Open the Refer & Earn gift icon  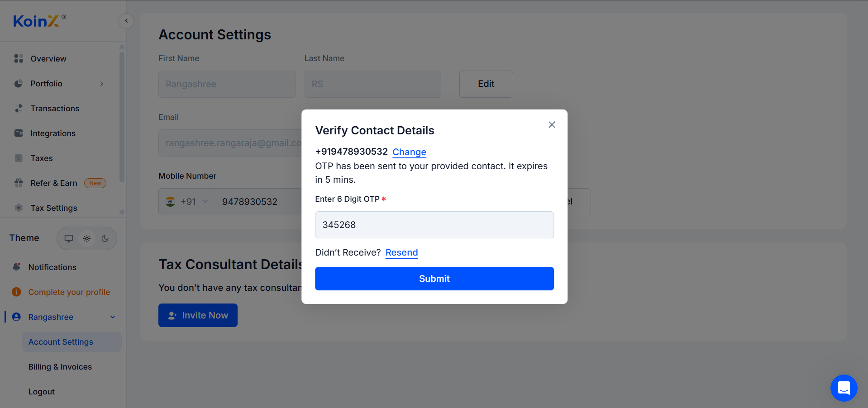coord(19,183)
